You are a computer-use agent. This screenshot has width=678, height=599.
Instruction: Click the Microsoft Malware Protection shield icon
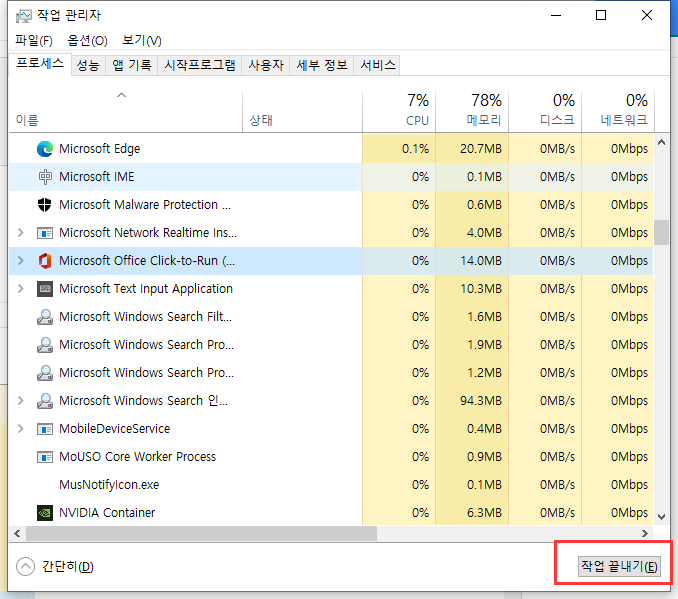point(45,205)
